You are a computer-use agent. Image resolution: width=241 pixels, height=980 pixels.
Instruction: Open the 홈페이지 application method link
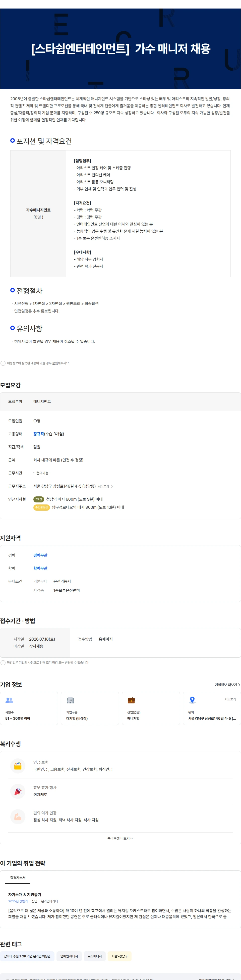(106, 639)
